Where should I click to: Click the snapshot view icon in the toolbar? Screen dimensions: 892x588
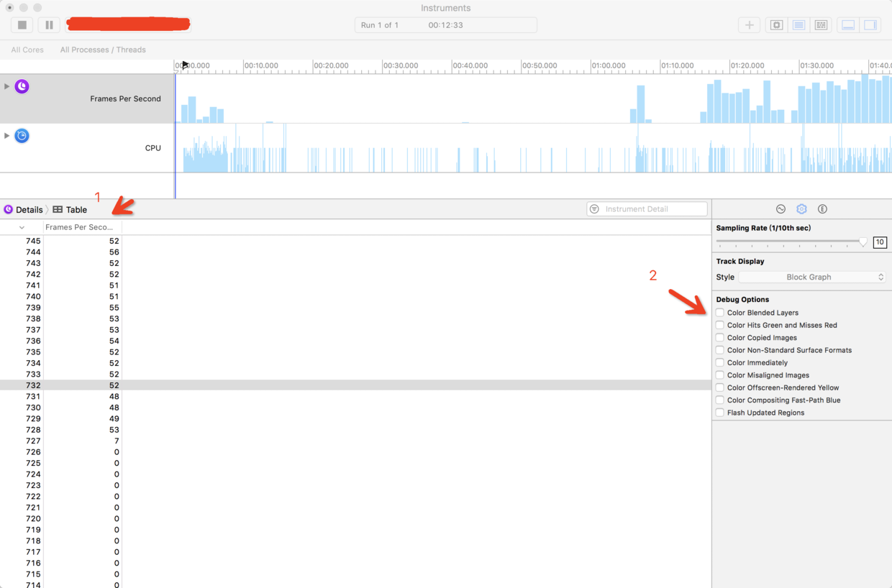[777, 25]
